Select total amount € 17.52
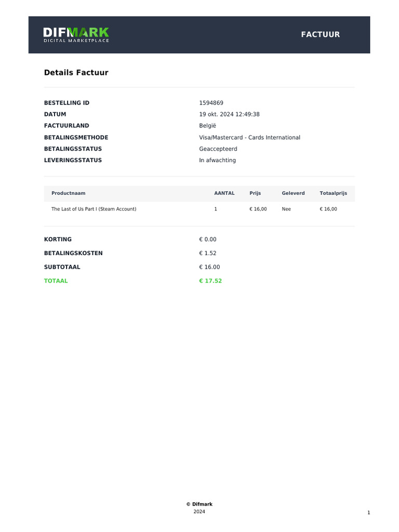The height and width of the screenshot is (532, 399). [x=210, y=281]
